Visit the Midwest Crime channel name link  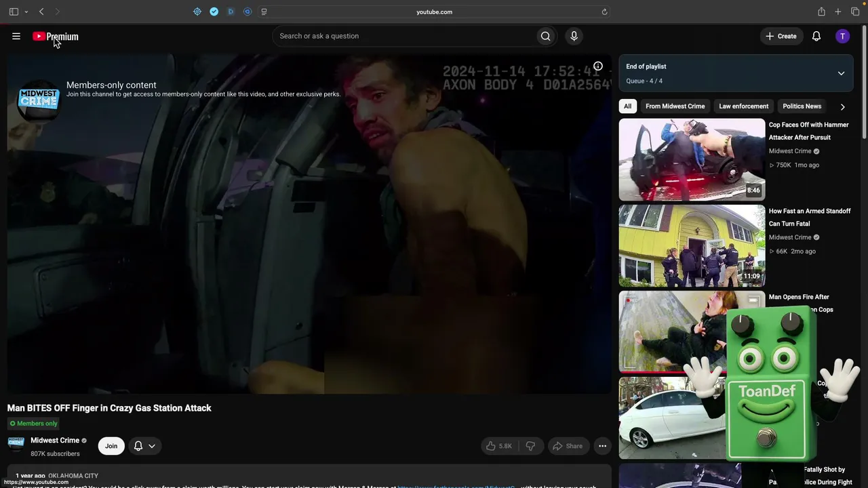coord(55,441)
